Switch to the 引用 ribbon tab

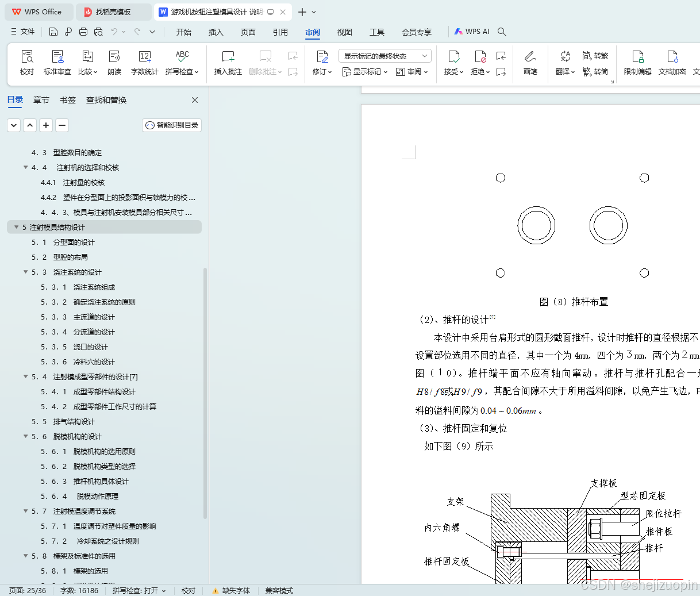280,32
